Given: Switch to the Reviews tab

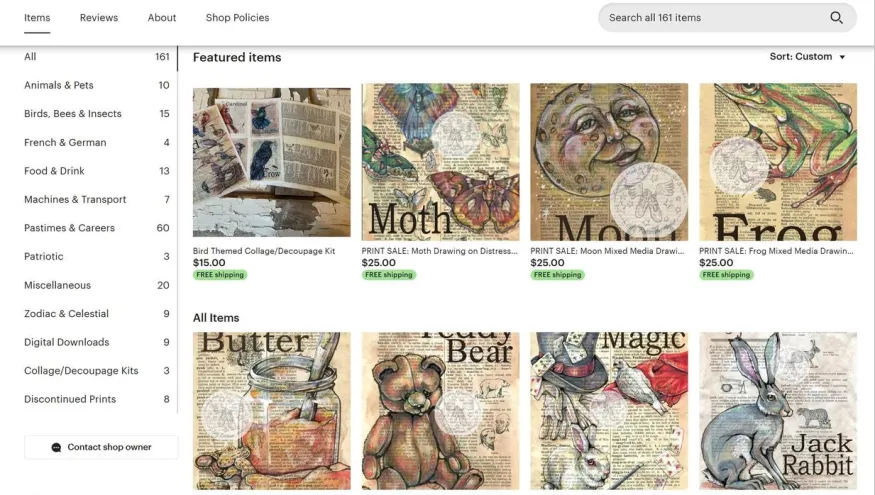Looking at the screenshot, I should coord(99,18).
